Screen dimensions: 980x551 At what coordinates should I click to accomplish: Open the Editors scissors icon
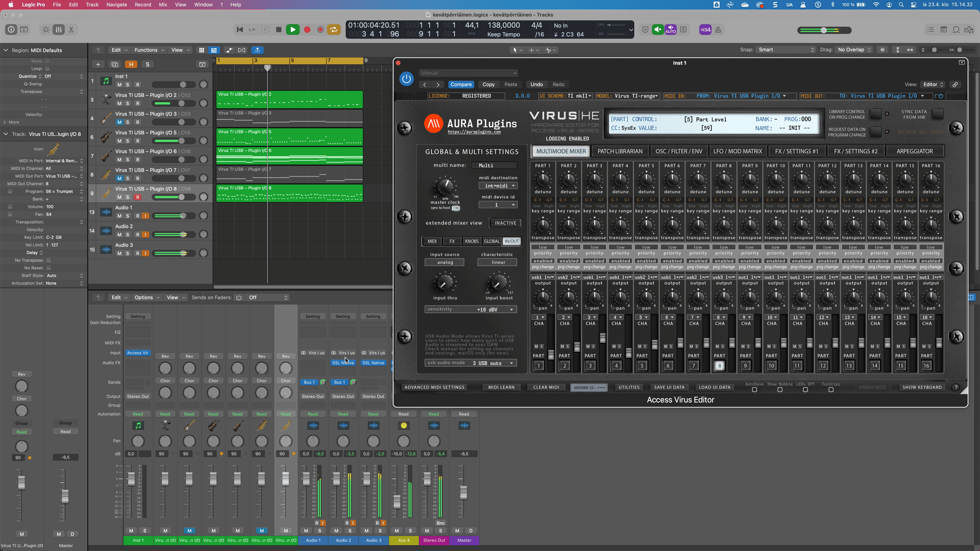point(71,29)
